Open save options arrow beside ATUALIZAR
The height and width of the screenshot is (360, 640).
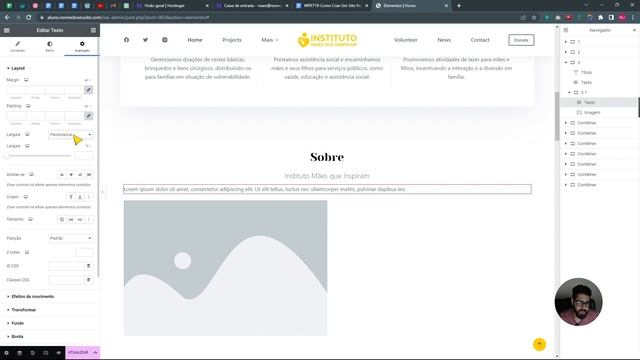(96, 353)
